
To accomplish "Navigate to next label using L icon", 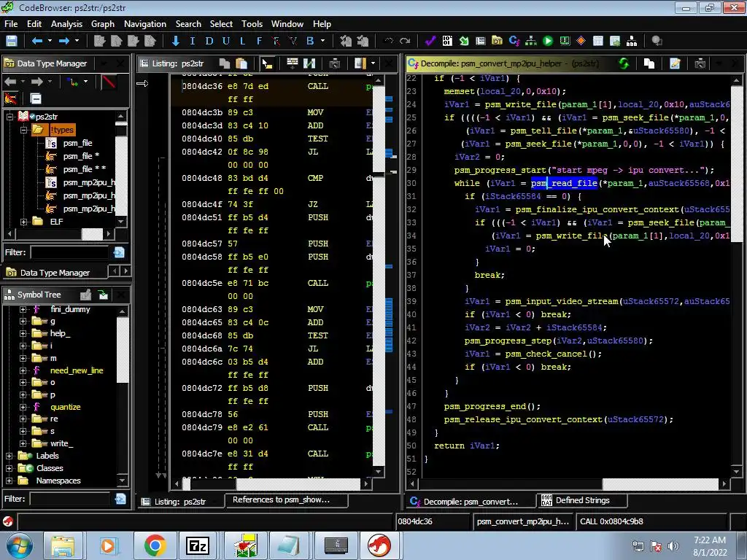I will tap(242, 41).
